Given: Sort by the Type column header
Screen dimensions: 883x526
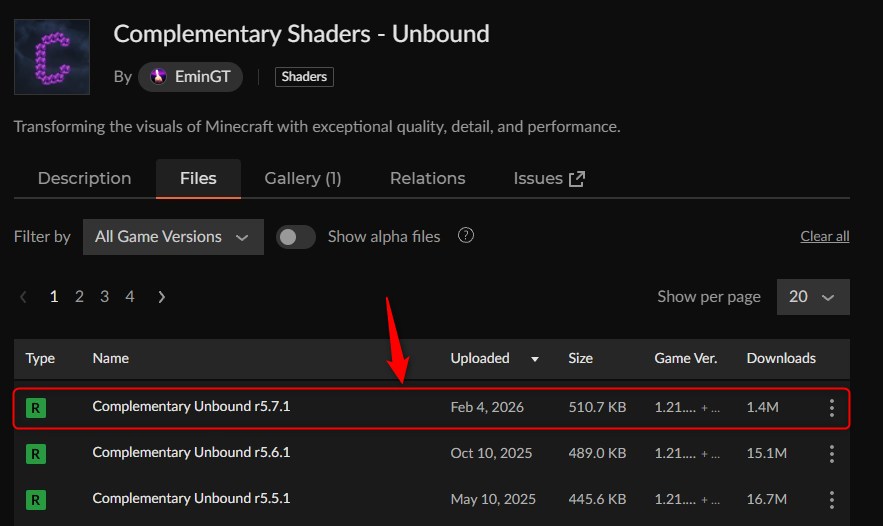Looking at the screenshot, I should (40, 358).
